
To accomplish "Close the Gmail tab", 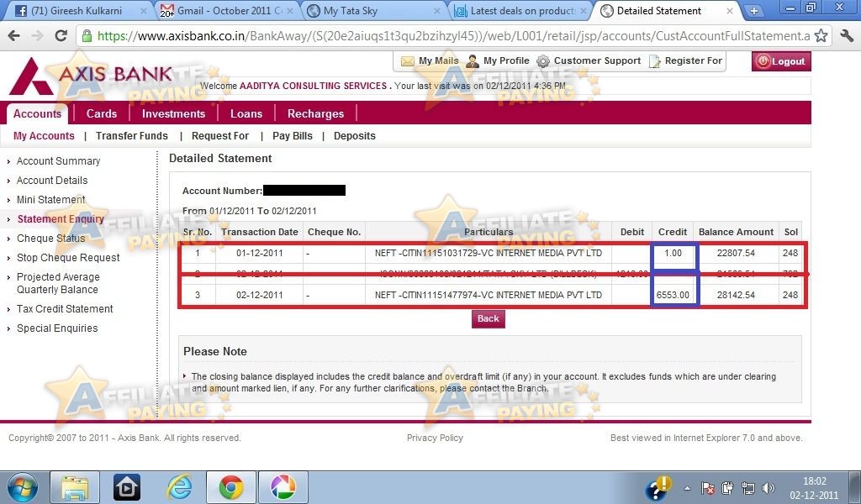I will tap(290, 10).
